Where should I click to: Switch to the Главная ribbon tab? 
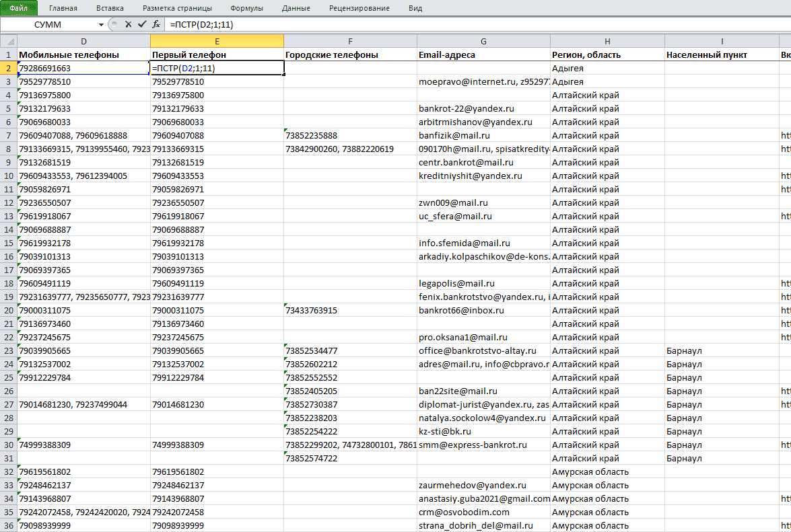click(63, 8)
